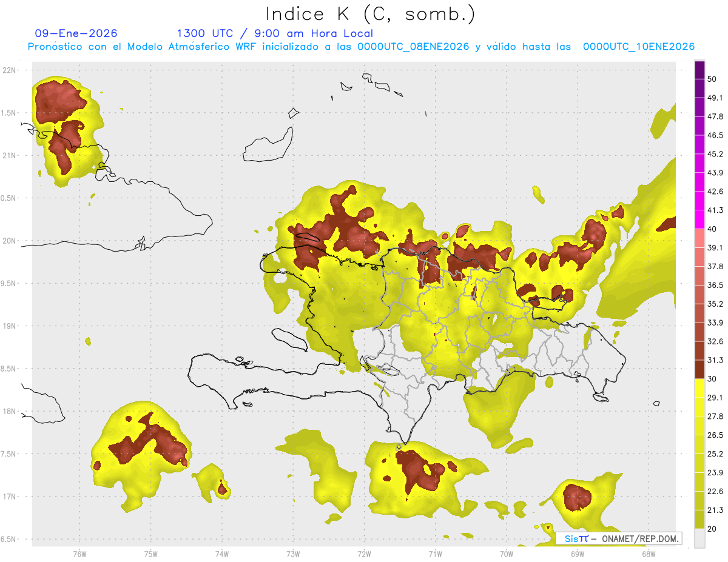The width and height of the screenshot is (728, 562).
Task: Click the colorbar value "31.3"
Action: 715,360
